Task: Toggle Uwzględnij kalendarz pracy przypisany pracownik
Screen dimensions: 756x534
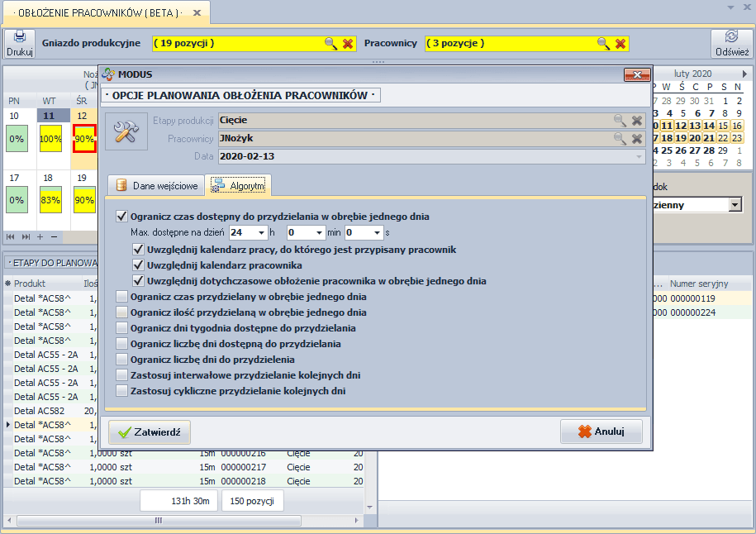Action: coord(138,250)
